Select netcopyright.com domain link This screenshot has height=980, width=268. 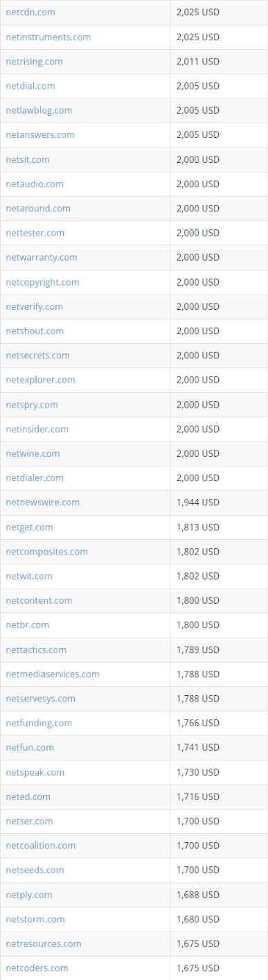coord(42,282)
